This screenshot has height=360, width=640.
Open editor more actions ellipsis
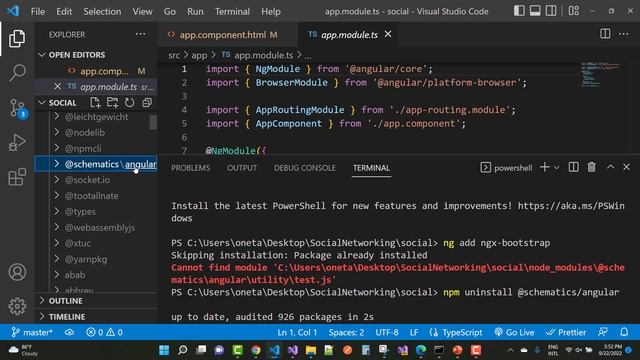coord(623,34)
